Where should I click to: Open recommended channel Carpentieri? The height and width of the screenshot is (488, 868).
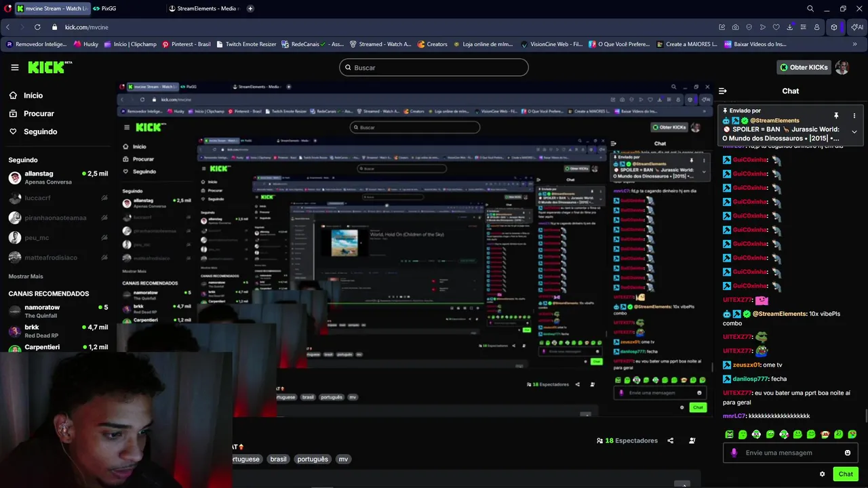[x=58, y=348]
